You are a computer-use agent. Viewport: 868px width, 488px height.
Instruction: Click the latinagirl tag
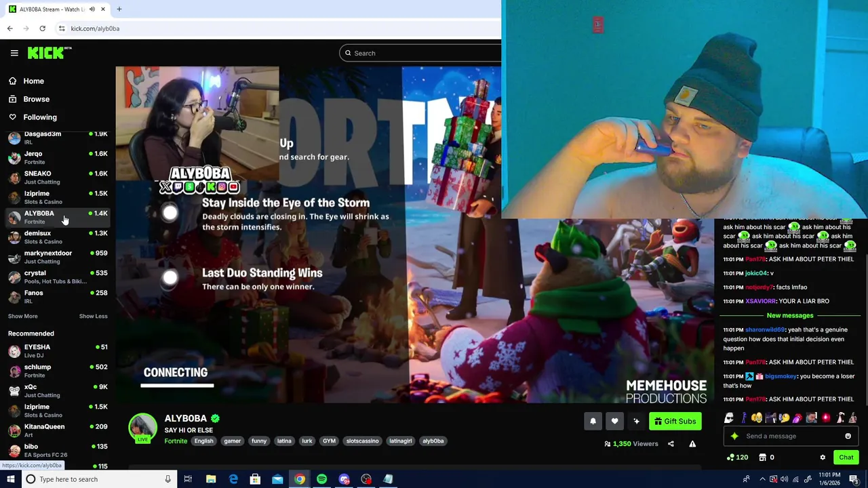(x=400, y=441)
